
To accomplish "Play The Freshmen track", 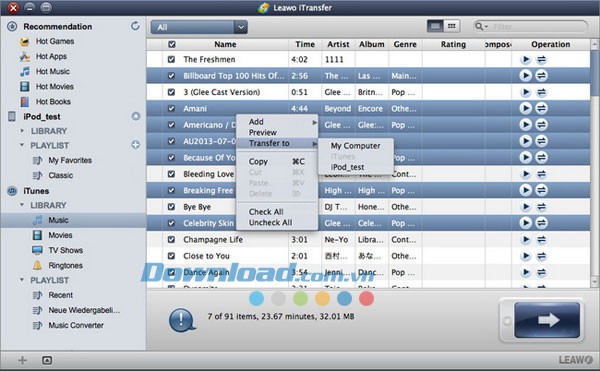I will tap(526, 59).
